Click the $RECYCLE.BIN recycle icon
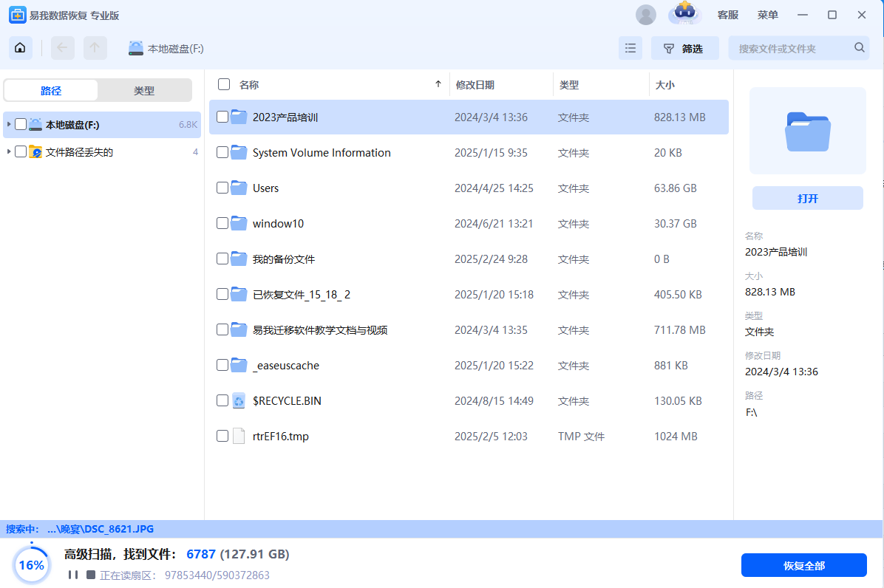The height and width of the screenshot is (588, 884). tap(238, 401)
